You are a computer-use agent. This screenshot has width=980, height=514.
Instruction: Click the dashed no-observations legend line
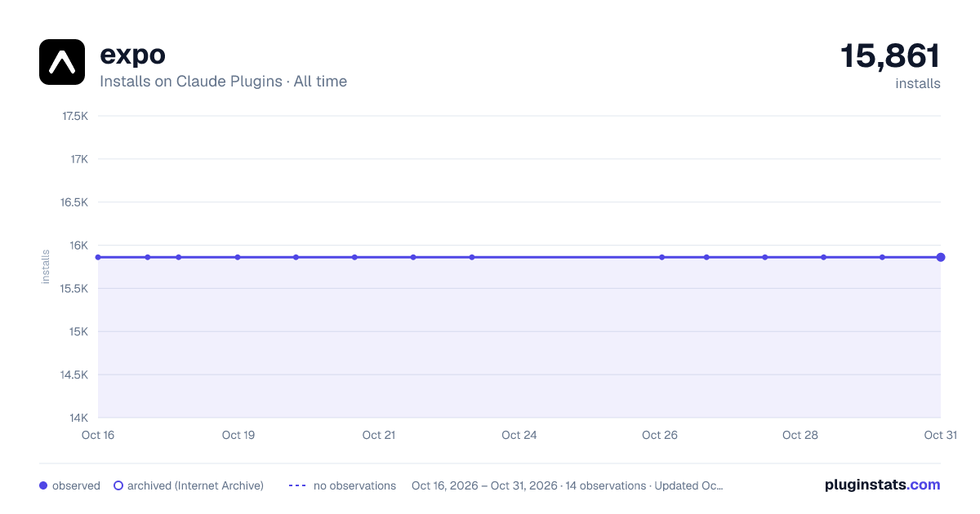pos(297,485)
